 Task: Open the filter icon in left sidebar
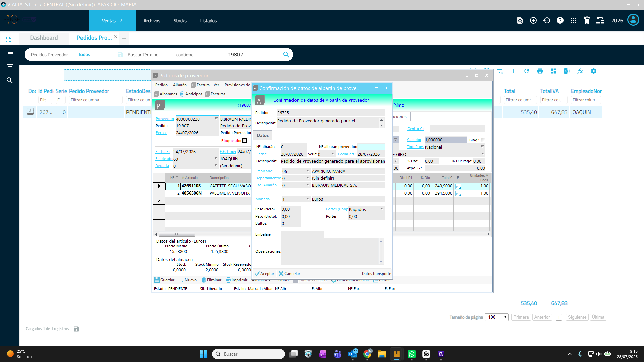[10, 66]
